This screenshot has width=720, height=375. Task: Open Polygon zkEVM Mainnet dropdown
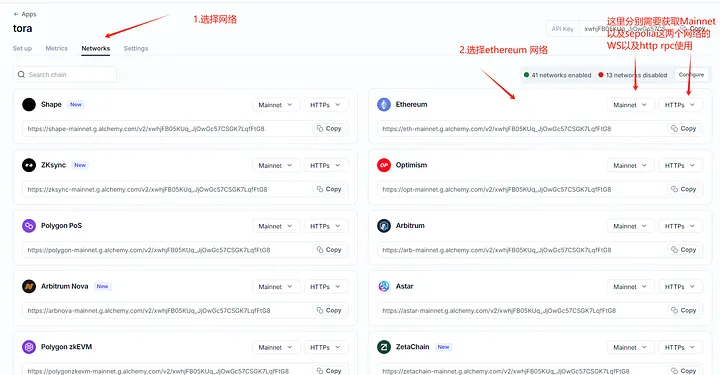(x=276, y=347)
